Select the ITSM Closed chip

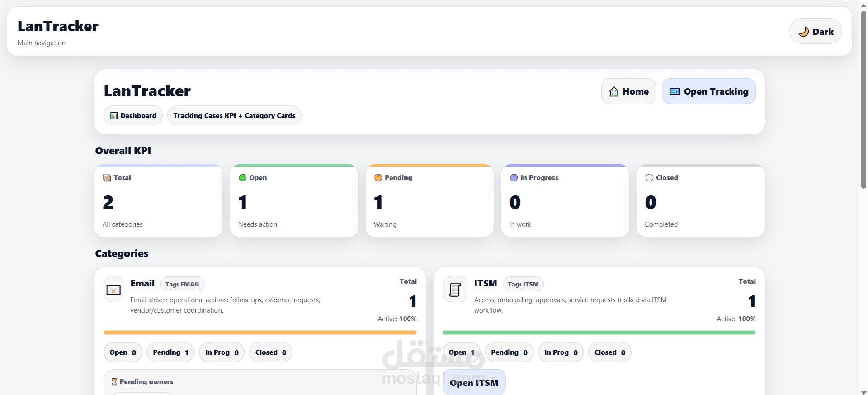pyautogui.click(x=610, y=352)
